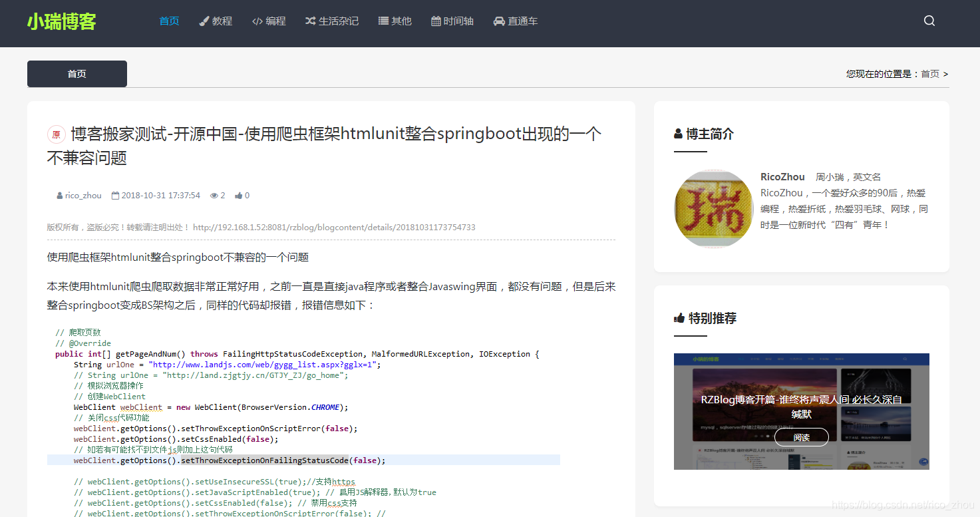980x517 pixels.
Task: Click the article source URL link
Action: coord(334,227)
